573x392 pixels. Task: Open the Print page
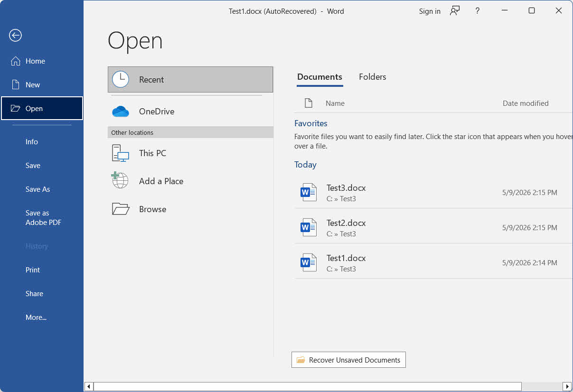42,270
